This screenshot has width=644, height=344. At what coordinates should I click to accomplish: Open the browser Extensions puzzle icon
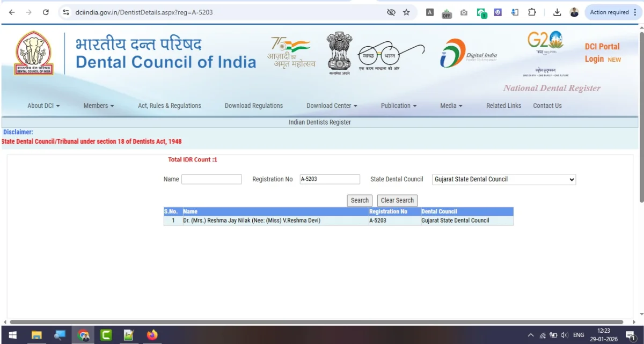coord(532,12)
